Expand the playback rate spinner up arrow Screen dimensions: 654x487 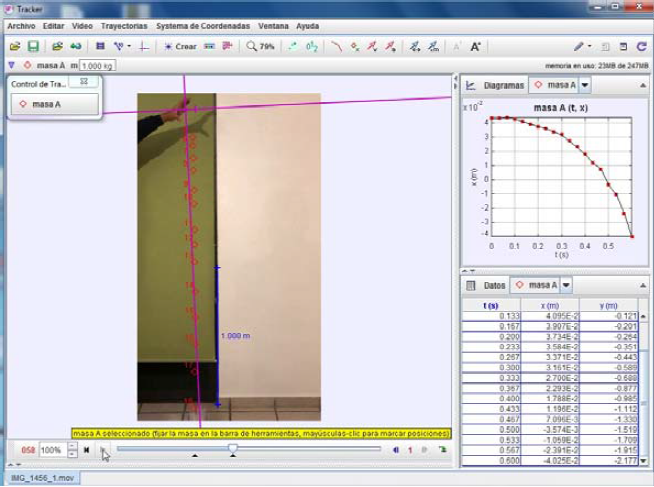[72, 447]
